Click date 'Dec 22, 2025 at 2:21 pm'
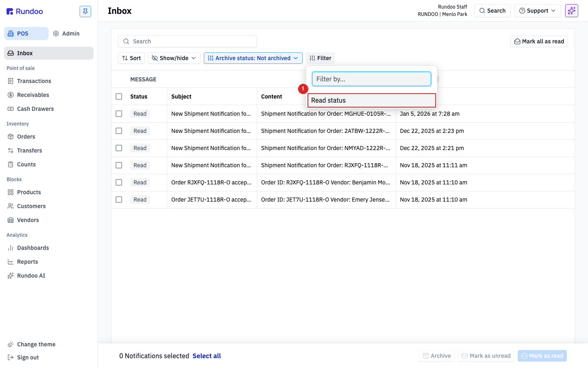The height and width of the screenshot is (368, 588). tap(432, 148)
